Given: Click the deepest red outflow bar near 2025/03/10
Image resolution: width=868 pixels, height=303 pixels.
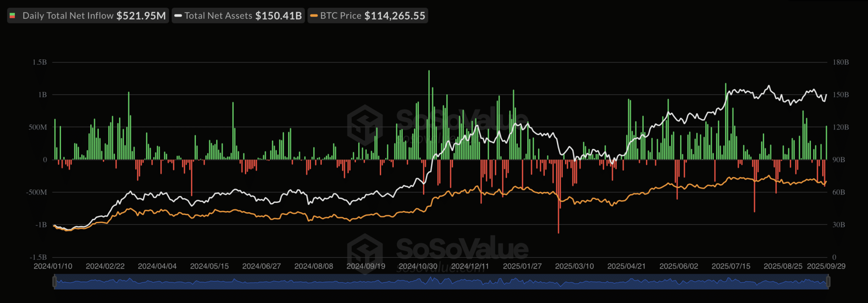Looking at the screenshot, I should [559, 196].
